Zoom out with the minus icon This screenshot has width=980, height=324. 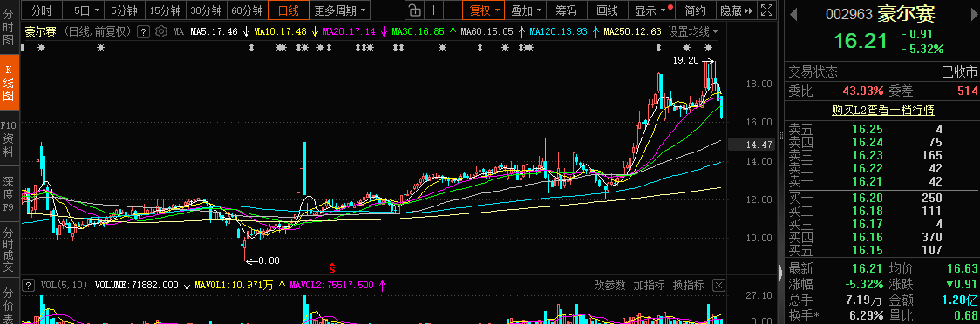click(453, 10)
